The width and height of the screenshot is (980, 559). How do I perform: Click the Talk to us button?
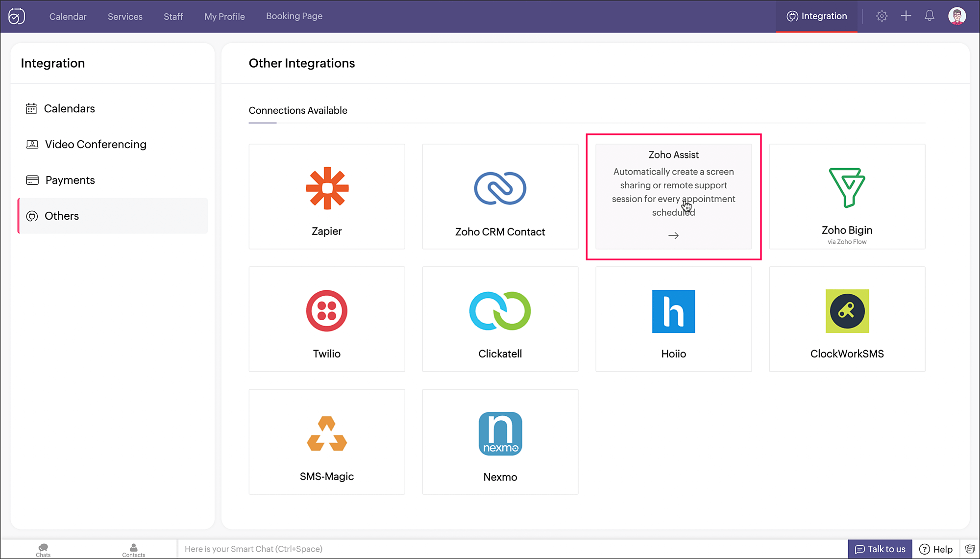coord(880,549)
